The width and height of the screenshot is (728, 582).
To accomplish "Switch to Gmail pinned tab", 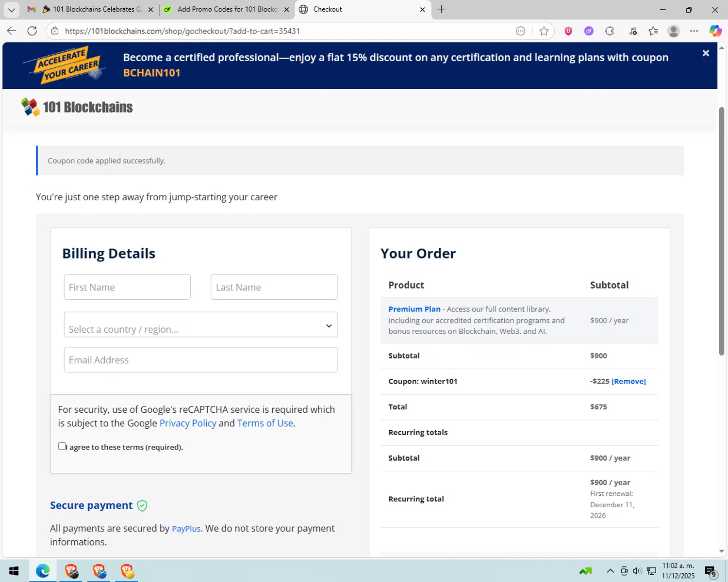I will click(32, 9).
